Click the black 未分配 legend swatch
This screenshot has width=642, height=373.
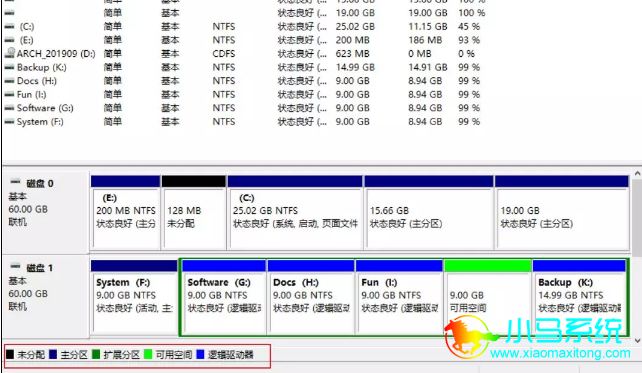point(10,354)
